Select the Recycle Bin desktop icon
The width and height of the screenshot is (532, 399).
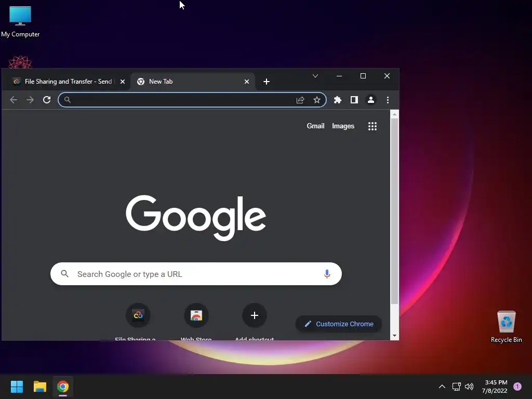(506, 327)
